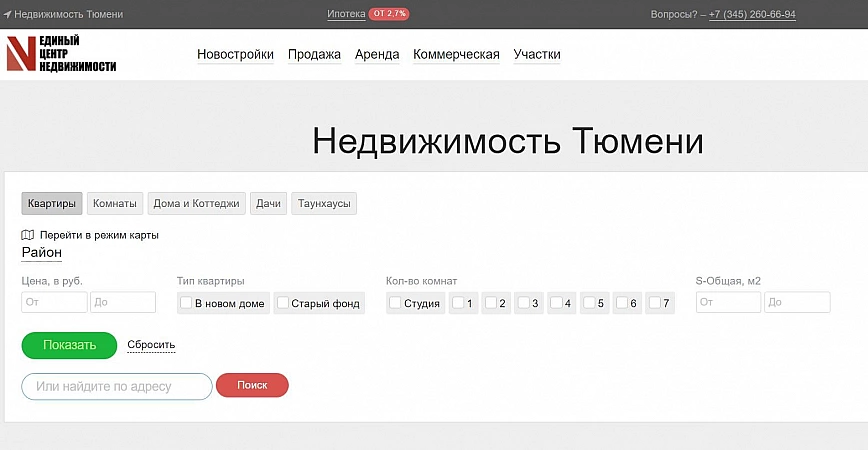Focus the 'Или найдите по адресу' field
This screenshot has height=450, width=868.
(x=117, y=386)
